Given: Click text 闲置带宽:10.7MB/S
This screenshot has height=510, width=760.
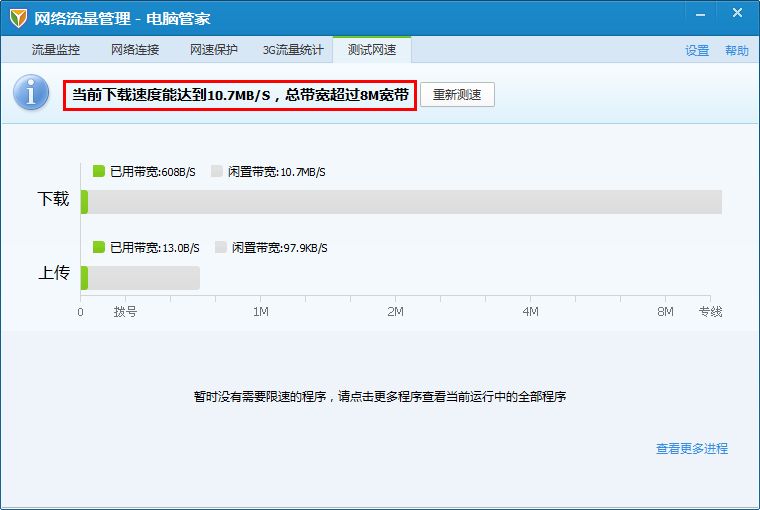Looking at the screenshot, I should tap(277, 172).
